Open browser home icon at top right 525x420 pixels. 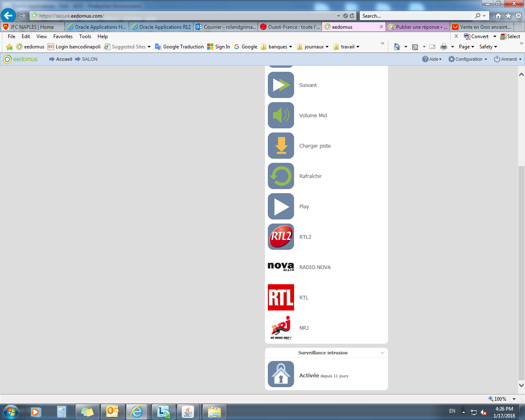tap(498, 16)
